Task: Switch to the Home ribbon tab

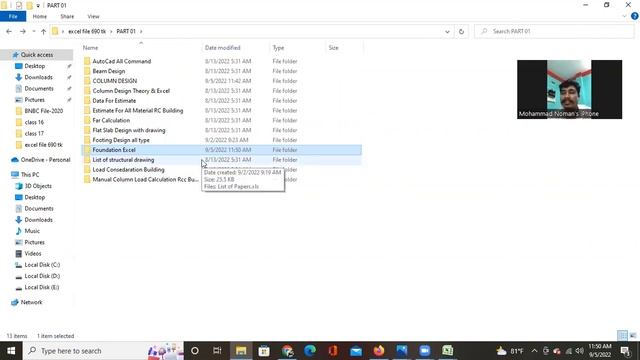Action: 40,16
